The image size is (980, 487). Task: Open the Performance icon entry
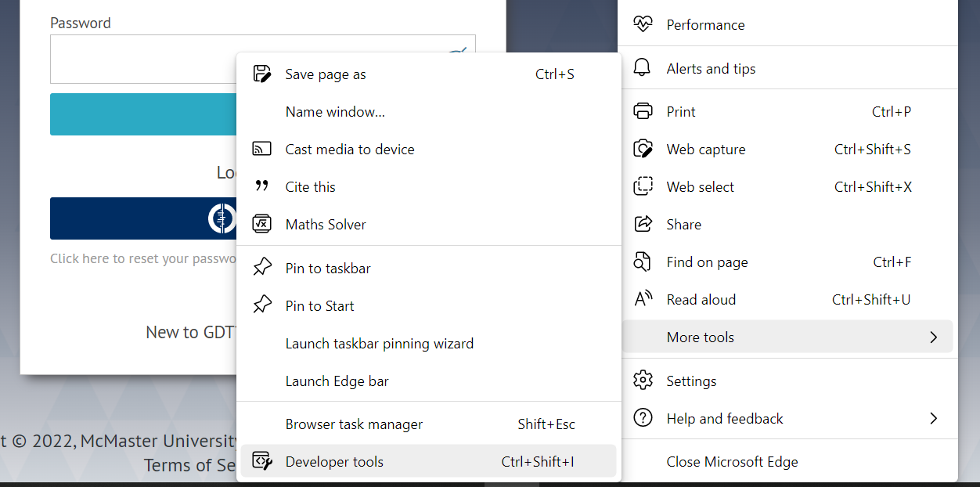[x=642, y=24]
